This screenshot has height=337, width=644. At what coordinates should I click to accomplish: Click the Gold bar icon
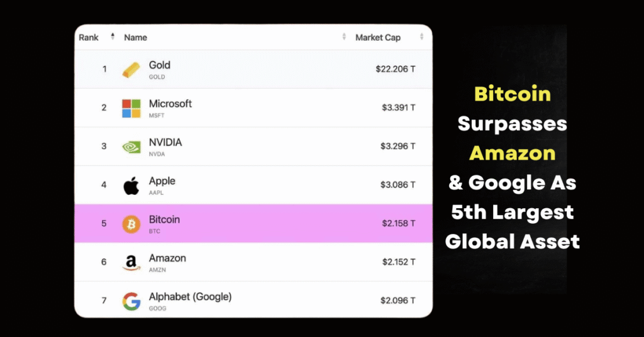point(131,70)
